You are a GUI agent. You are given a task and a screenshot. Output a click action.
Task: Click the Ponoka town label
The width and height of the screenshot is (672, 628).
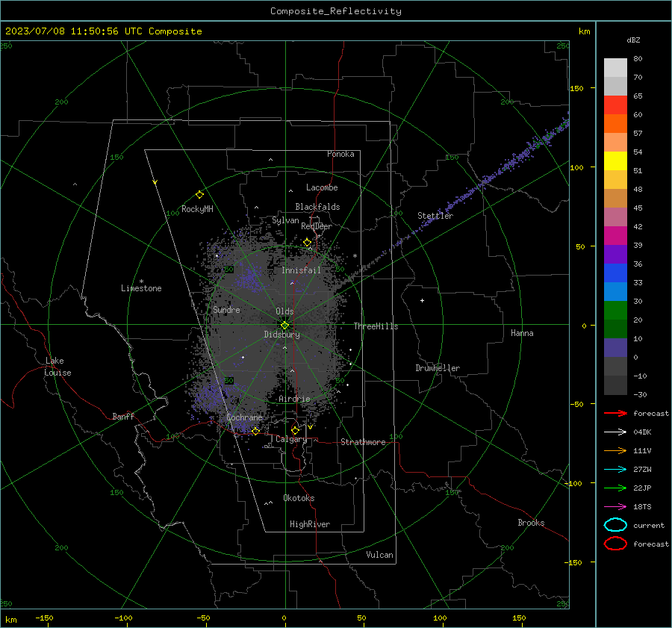[340, 154]
